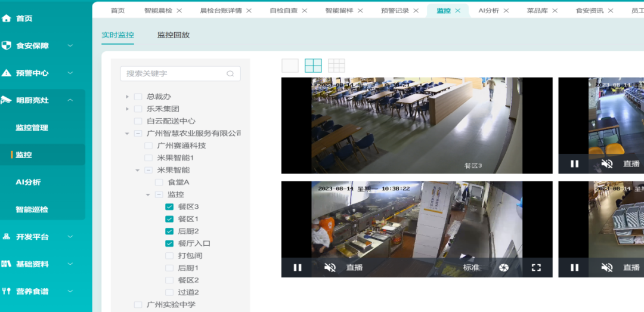Collapse the 监控 tree node arrow
Image resolution: width=644 pixels, height=312 pixels.
(x=148, y=194)
